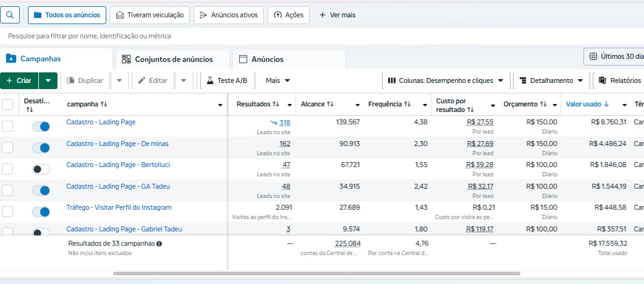Open the Cadastro - Lading Page - De minas campaign link

(x=117, y=144)
